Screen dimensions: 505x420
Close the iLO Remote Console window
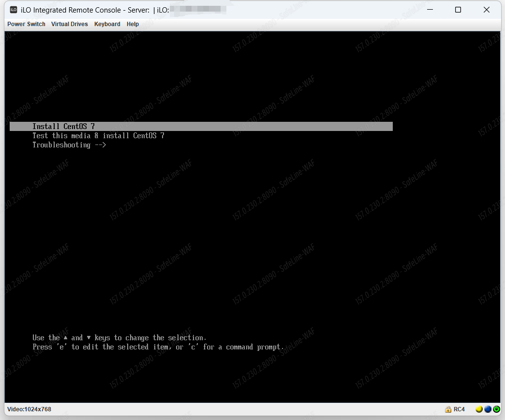click(x=487, y=10)
